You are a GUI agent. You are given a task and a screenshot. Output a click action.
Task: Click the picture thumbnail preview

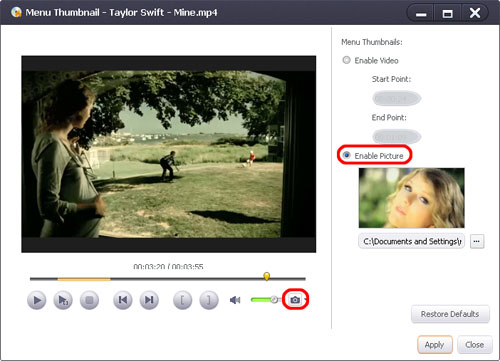[x=411, y=198]
